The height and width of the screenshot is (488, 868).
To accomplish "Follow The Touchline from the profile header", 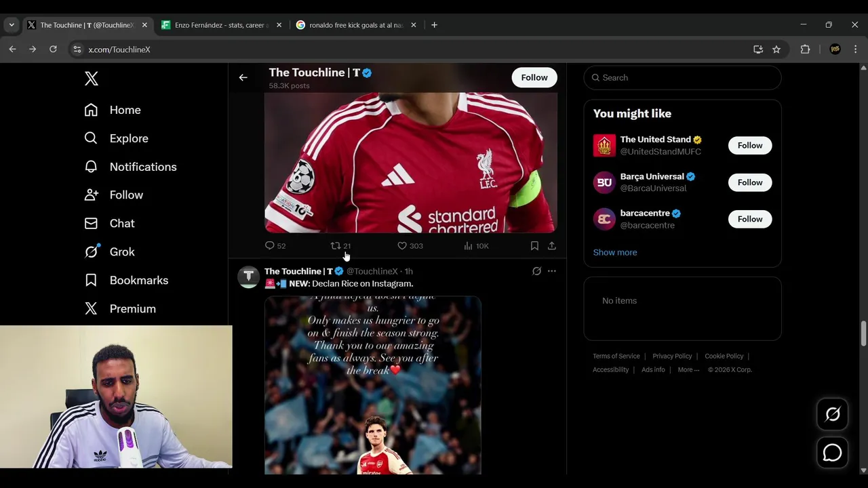I will pos(534,77).
